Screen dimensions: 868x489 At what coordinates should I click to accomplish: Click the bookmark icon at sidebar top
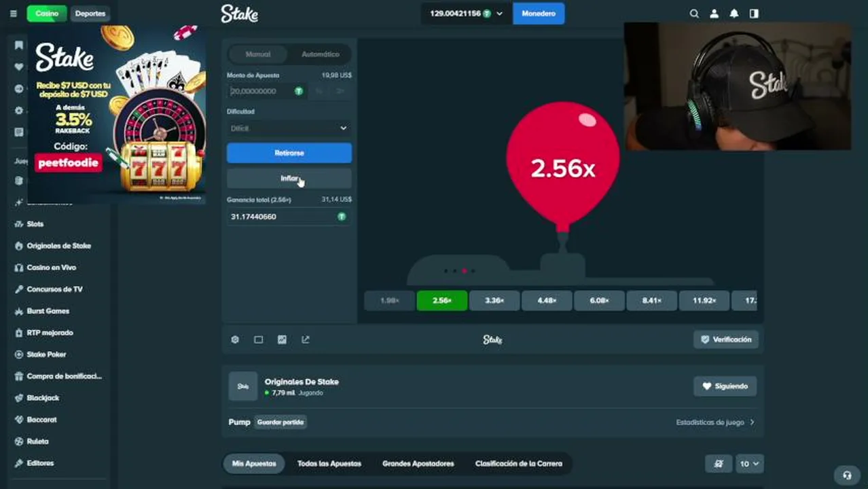[19, 46]
